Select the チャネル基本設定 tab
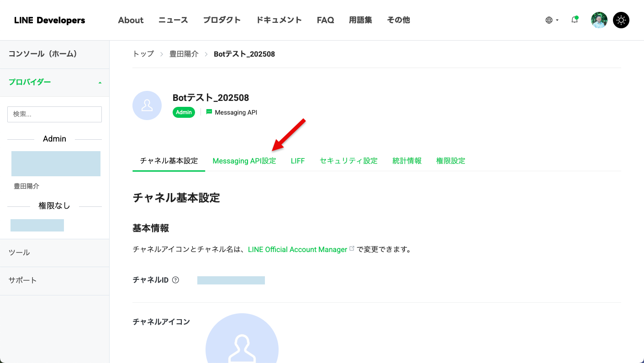Viewport: 644px width, 363px height. click(169, 161)
